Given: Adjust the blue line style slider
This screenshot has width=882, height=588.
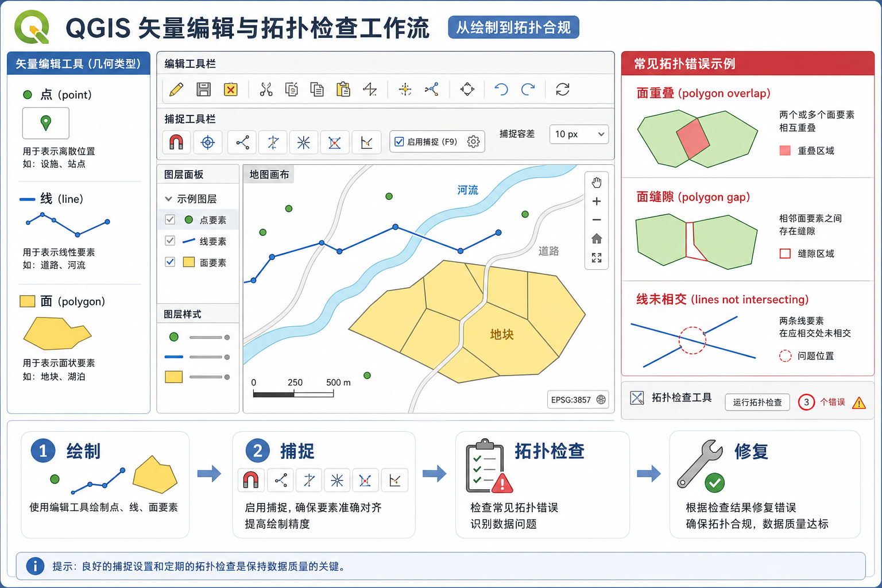Looking at the screenshot, I should point(210,357).
